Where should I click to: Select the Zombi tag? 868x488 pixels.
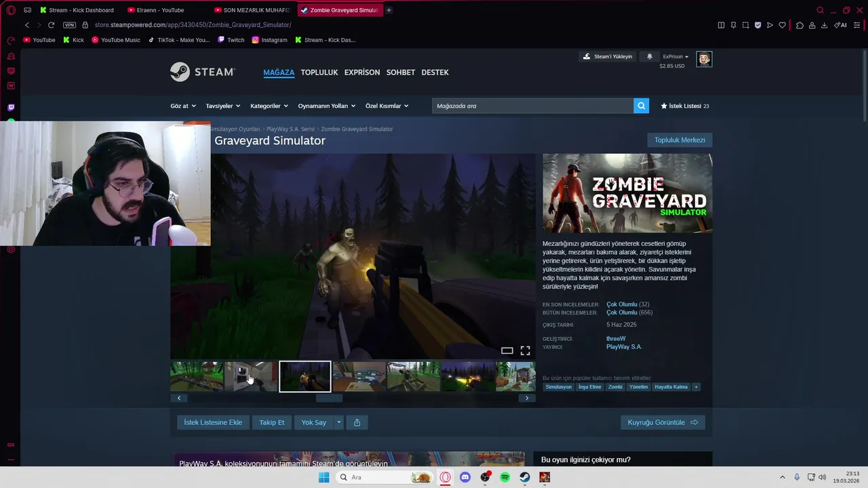pos(615,387)
